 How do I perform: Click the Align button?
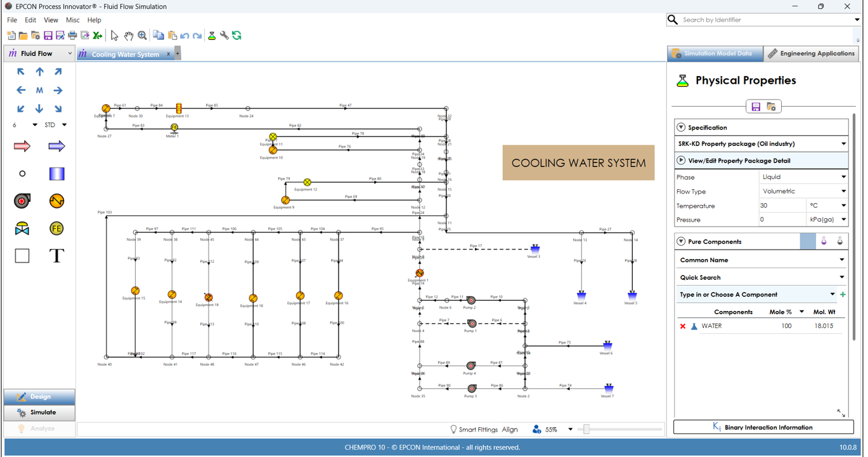pyautogui.click(x=510, y=430)
